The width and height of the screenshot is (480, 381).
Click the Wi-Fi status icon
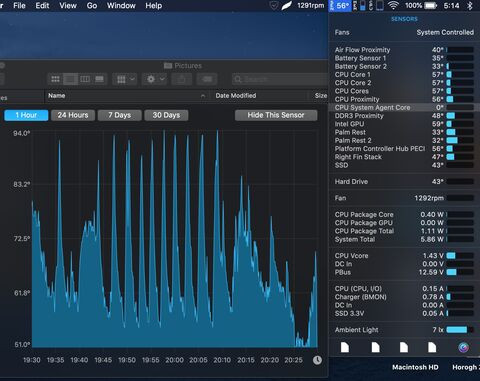[393, 5]
